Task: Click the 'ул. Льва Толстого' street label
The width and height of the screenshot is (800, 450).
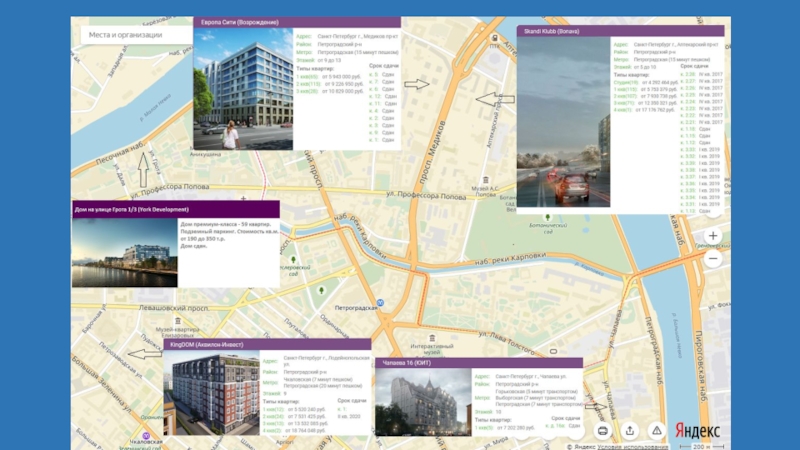Action: coord(506,342)
